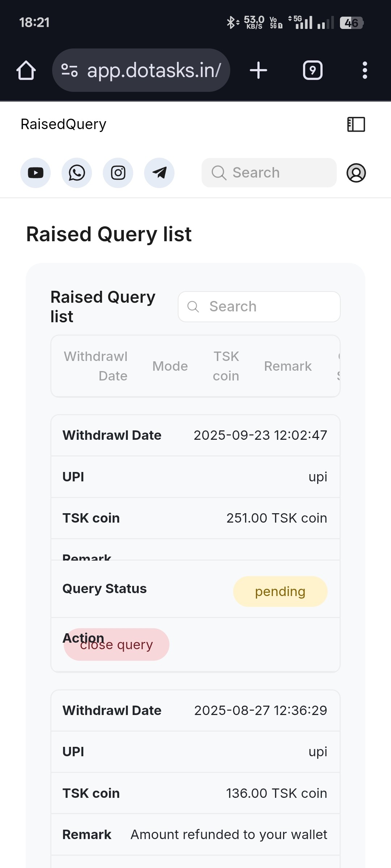
Task: Open the user profile icon
Action: [356, 173]
